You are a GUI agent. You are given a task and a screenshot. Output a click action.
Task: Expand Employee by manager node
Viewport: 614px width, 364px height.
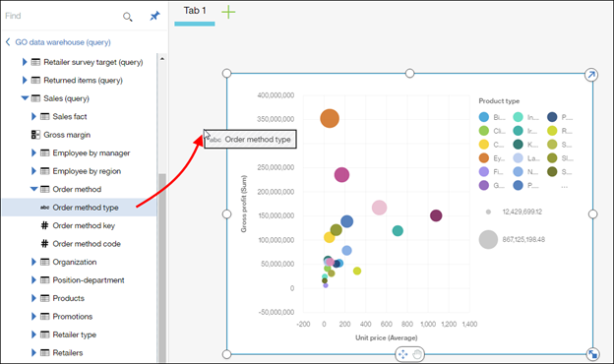(33, 152)
